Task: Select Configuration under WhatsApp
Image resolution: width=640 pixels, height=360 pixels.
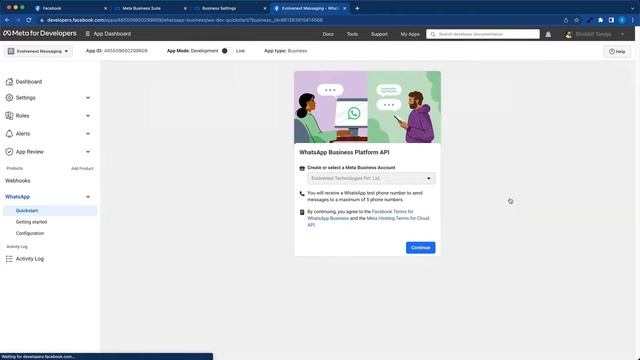Action: (30, 233)
